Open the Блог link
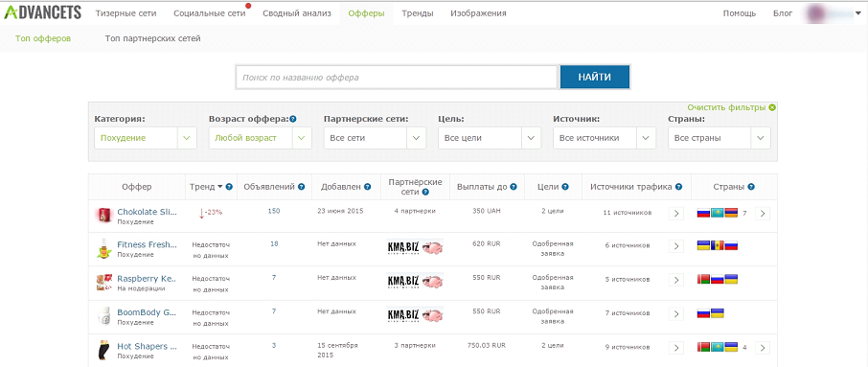This screenshot has height=367, width=868. (783, 13)
